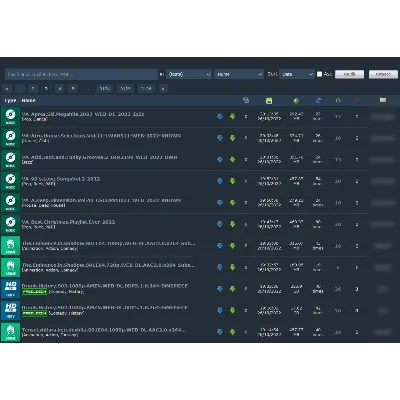The image size is (400, 400).
Task: Click the search button next to Asc
Action: click(x=349, y=74)
